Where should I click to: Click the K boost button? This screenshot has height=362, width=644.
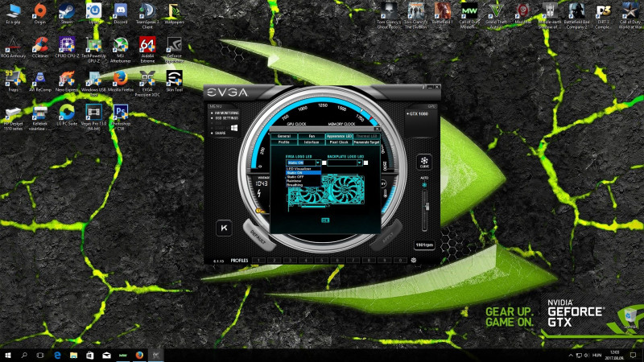point(224,228)
